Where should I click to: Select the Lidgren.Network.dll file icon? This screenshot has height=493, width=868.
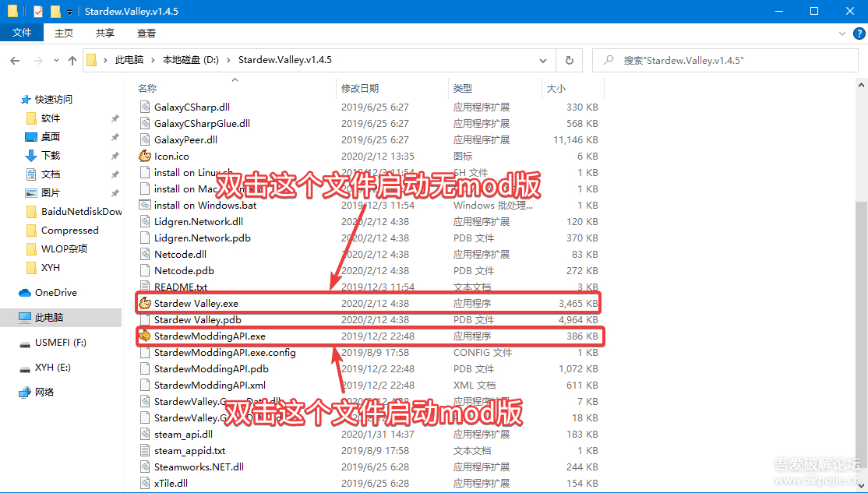[144, 221]
